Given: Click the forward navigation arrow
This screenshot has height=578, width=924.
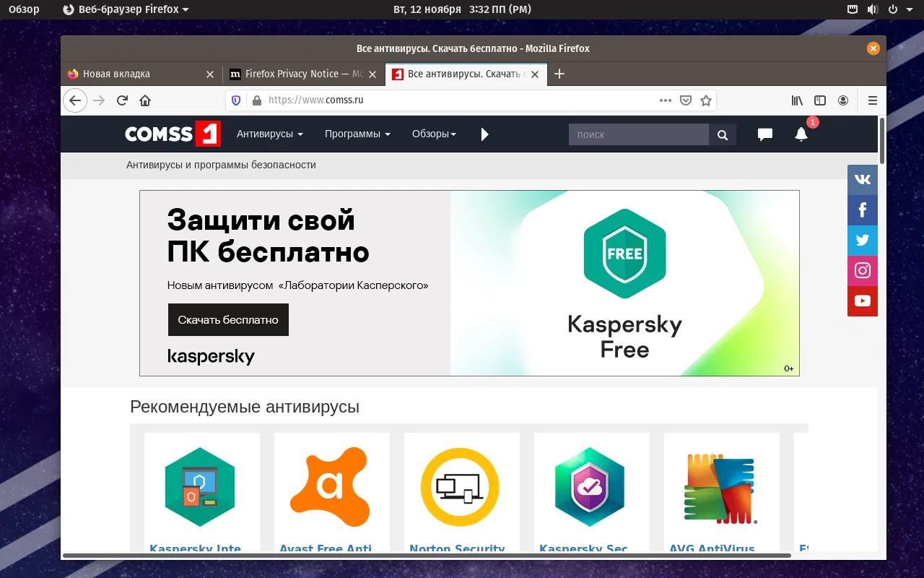Looking at the screenshot, I should [100, 100].
